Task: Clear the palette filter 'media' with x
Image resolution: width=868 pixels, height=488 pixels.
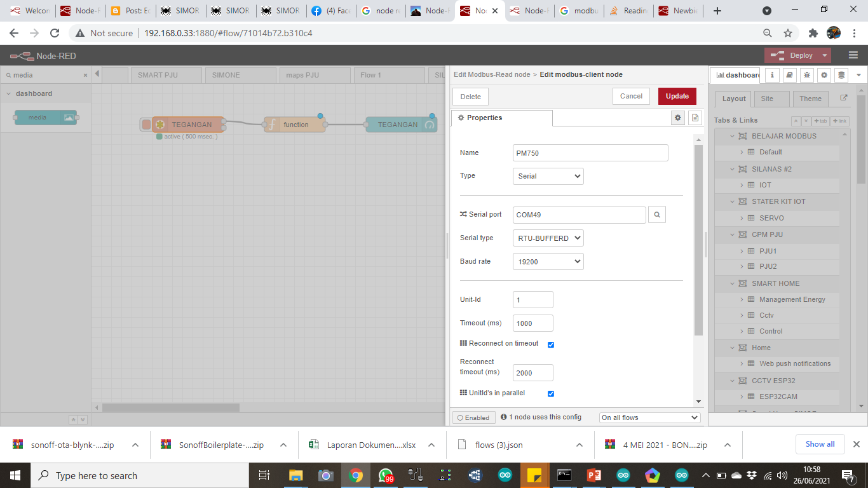Action: [x=86, y=75]
